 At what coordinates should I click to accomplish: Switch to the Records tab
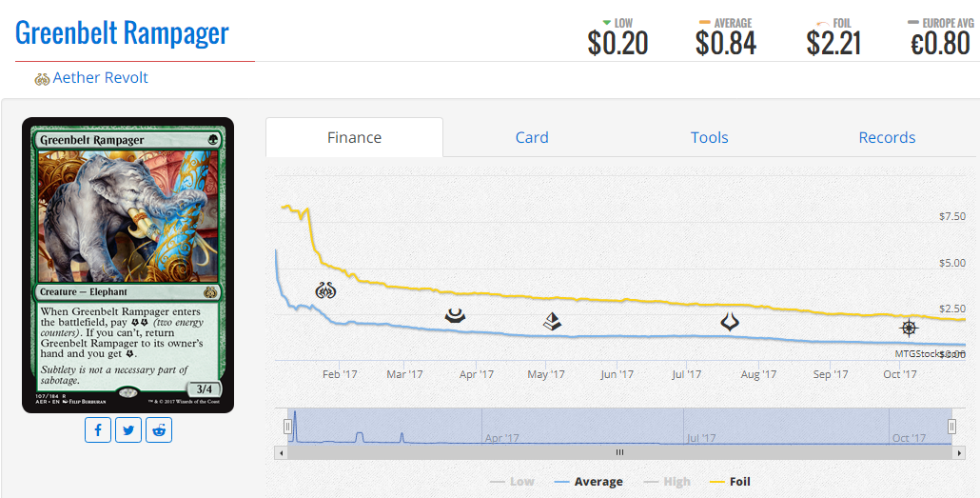tap(887, 138)
